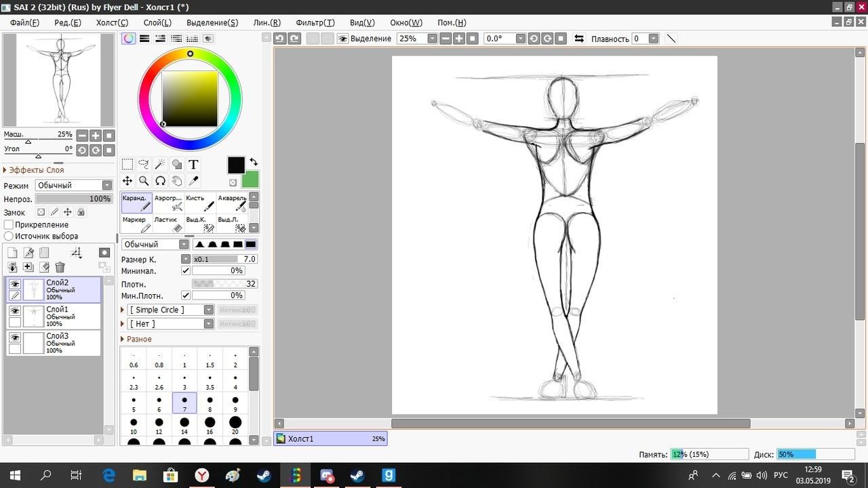Choose brush size 14 preset
The image size is (868, 488).
(184, 426)
